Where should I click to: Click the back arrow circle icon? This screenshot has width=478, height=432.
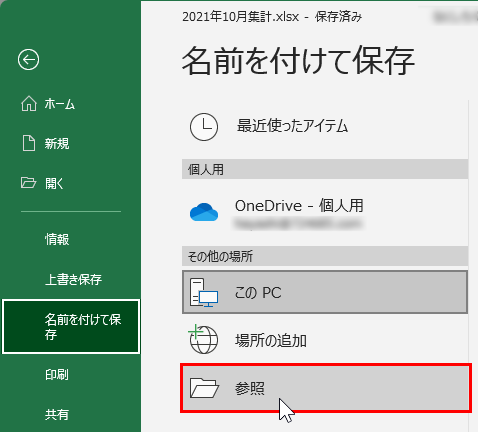pyautogui.click(x=28, y=60)
